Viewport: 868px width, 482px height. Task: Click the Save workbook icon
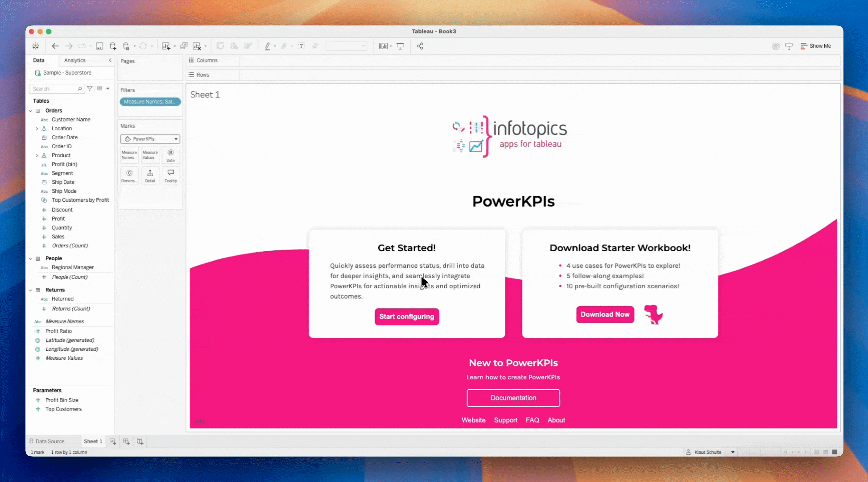(99, 46)
